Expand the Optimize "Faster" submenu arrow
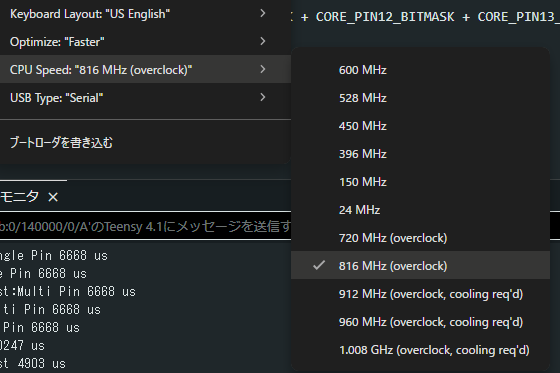 click(x=263, y=41)
